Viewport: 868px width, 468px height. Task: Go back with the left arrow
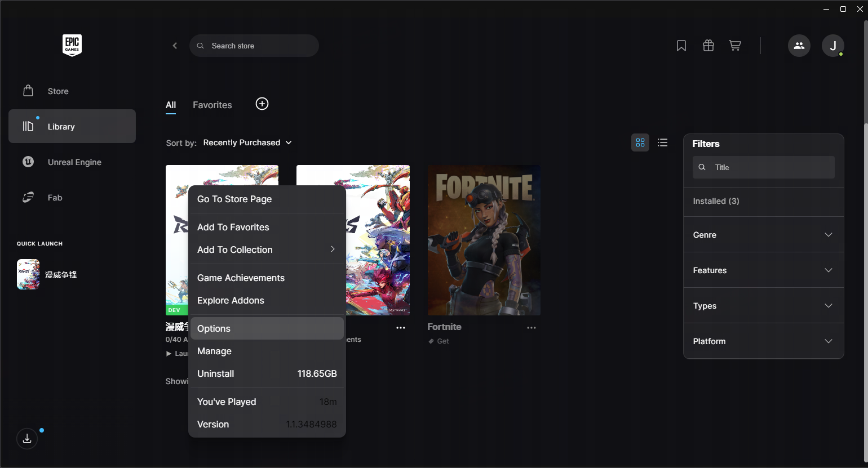(x=175, y=46)
